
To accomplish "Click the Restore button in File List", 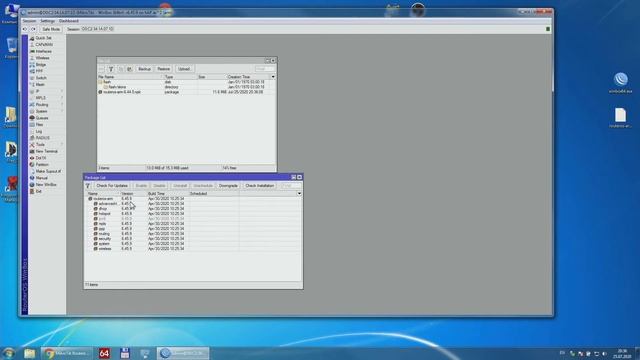I will (163, 69).
